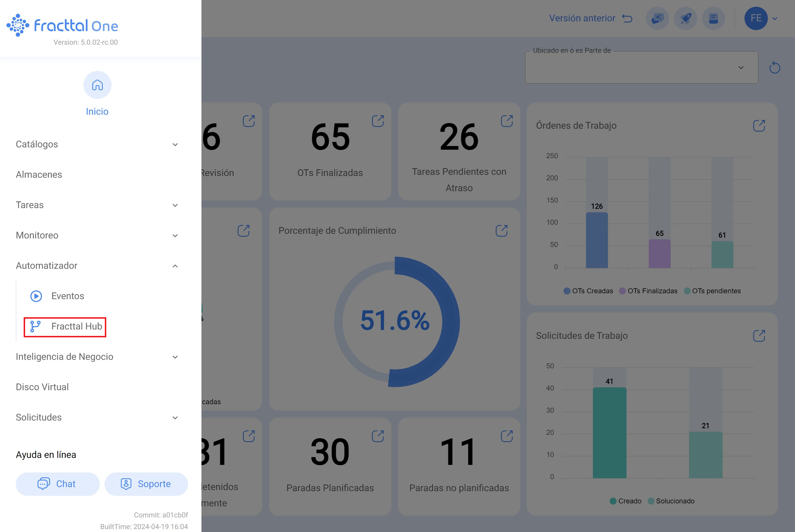Open OTs Finalizadas card external link icon

[378, 121]
